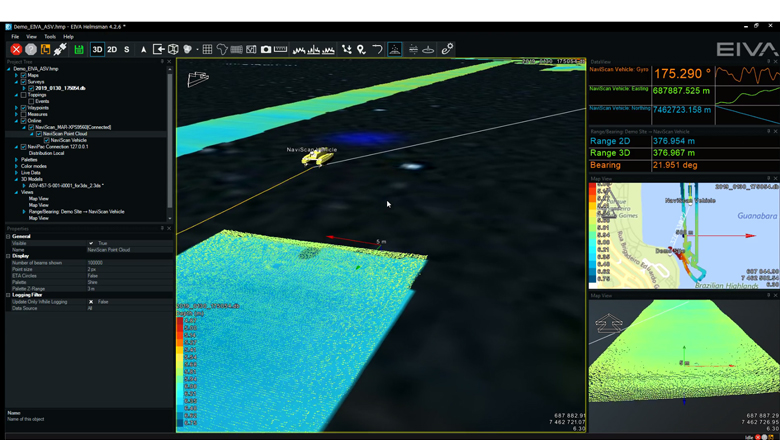Image resolution: width=780 pixels, height=440 pixels.
Task: Open the View menu
Action: [32, 36]
